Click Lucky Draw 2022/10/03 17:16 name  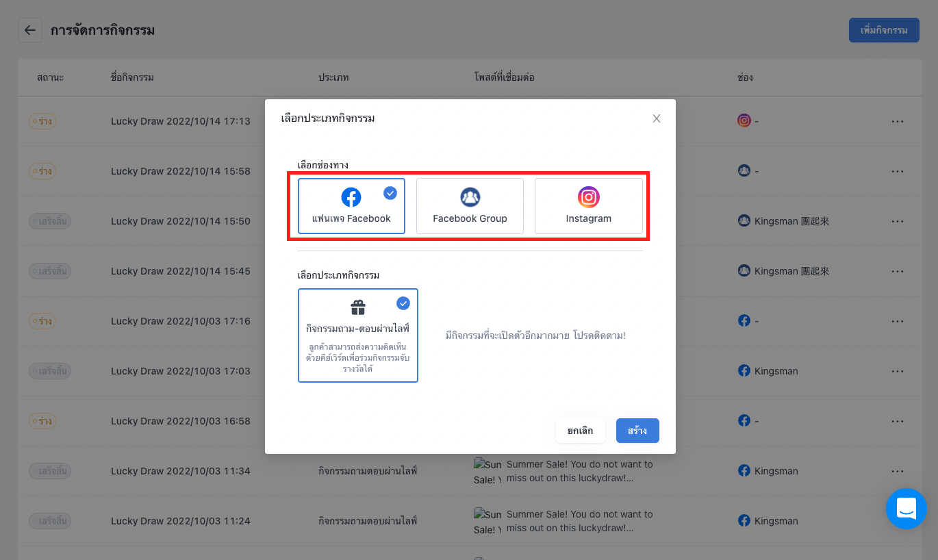click(181, 321)
